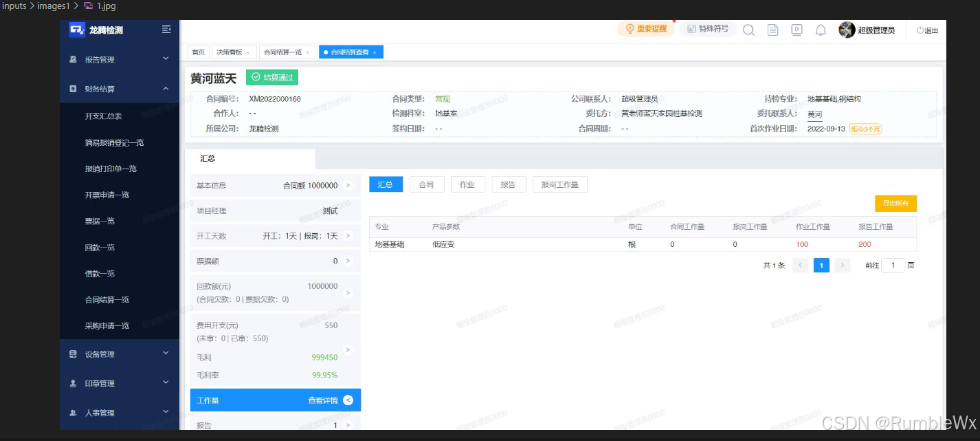Image resolution: width=980 pixels, height=441 pixels.
Task: Expand 基本信息 row arrow
Action: pos(348,185)
